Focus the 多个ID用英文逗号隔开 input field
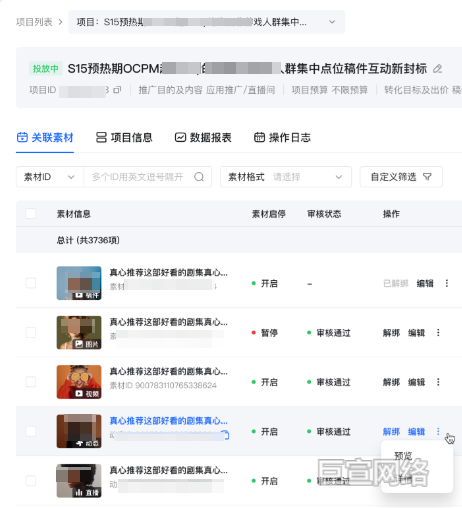The height and width of the screenshot is (508, 462). 138,177
